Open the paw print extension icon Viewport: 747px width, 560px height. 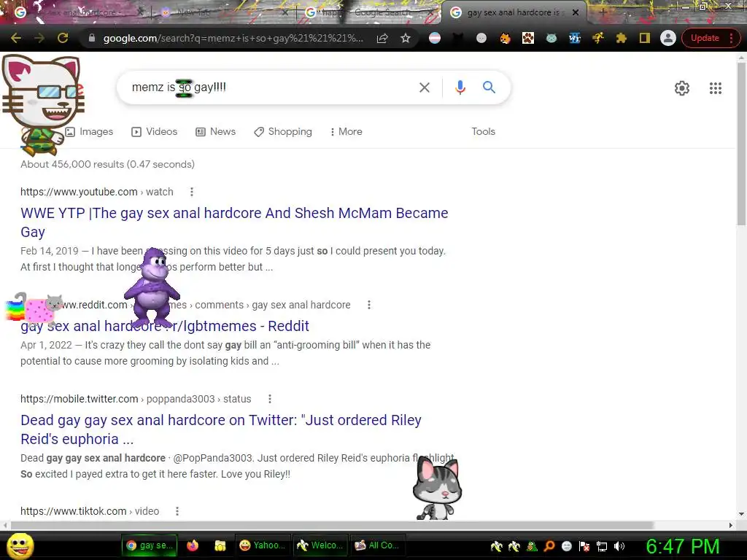528,38
